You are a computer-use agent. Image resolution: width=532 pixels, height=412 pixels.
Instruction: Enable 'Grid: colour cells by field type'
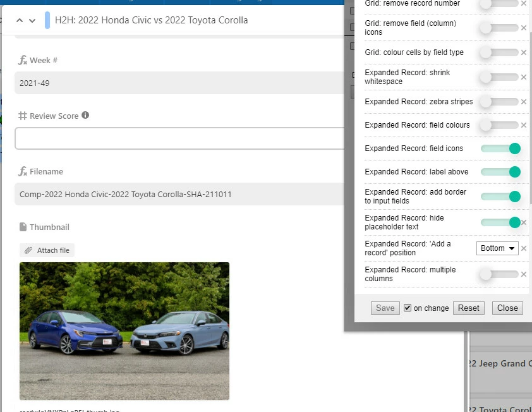tap(499, 52)
